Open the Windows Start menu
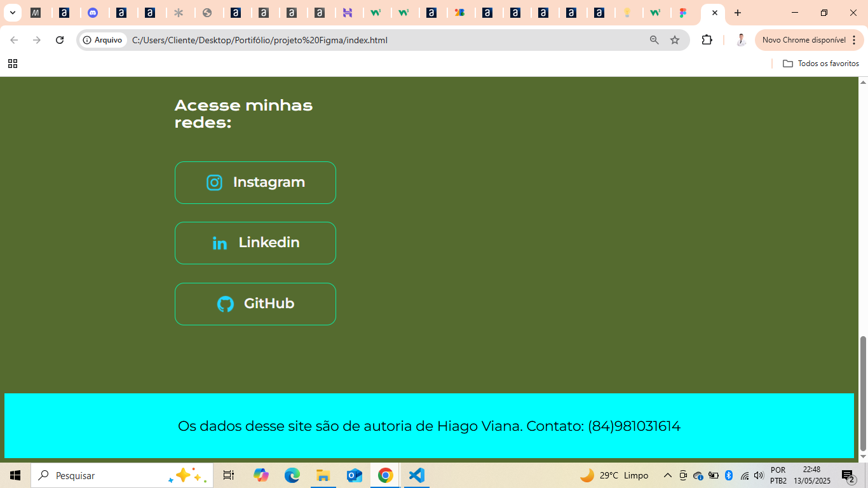The height and width of the screenshot is (488, 868). tap(15, 475)
